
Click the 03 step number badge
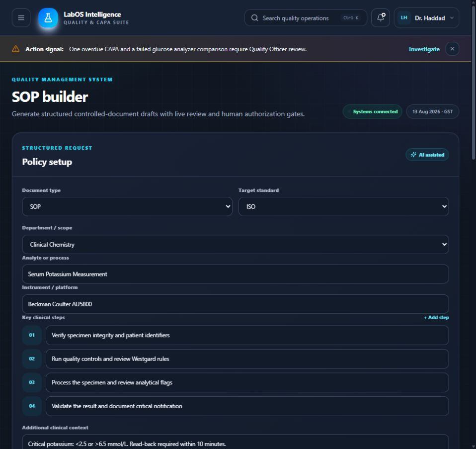point(32,382)
